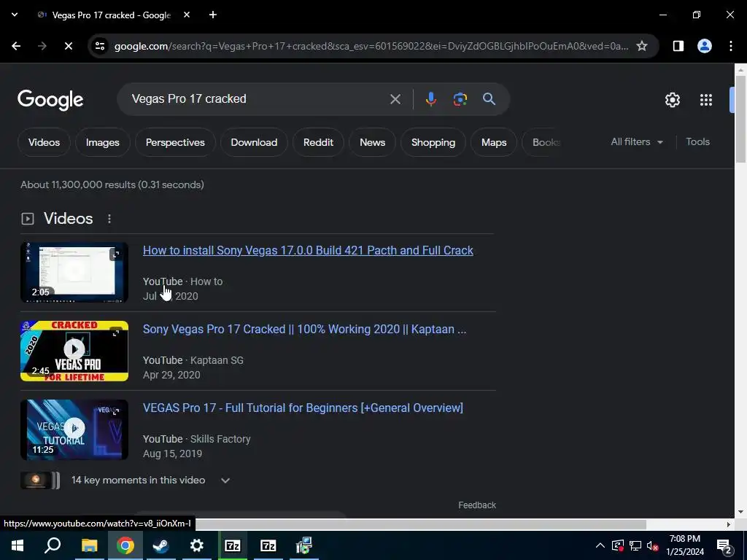Viewport: 747px width, 560px height.
Task: Bookmark this page with the star icon
Action: [x=642, y=46]
